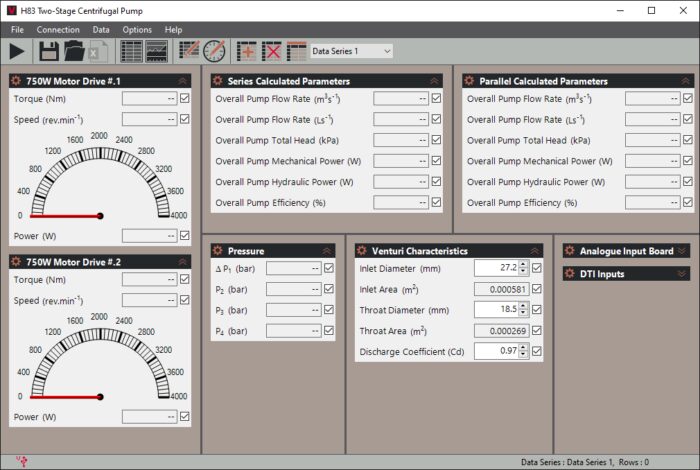Screen dimensions: 700x470
Task: Toggle Motor Drive #.1 Speed checkbox
Action: (x=184, y=119)
